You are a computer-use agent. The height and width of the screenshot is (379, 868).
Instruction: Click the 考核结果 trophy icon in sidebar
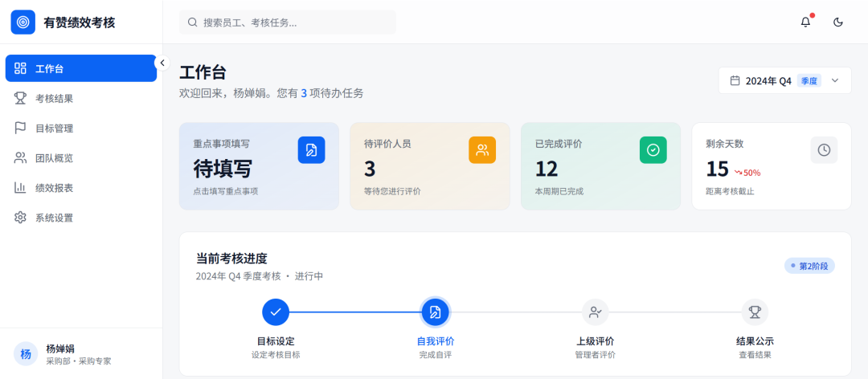(20, 99)
